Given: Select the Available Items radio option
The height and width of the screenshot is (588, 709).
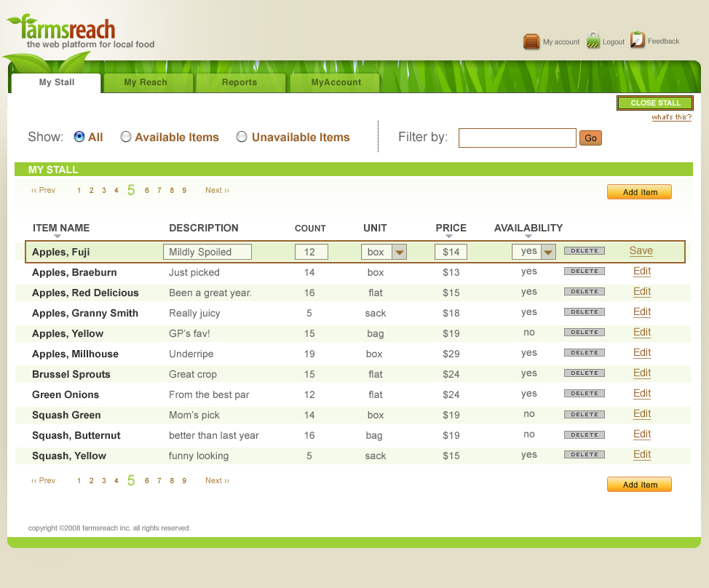Looking at the screenshot, I should [126, 137].
